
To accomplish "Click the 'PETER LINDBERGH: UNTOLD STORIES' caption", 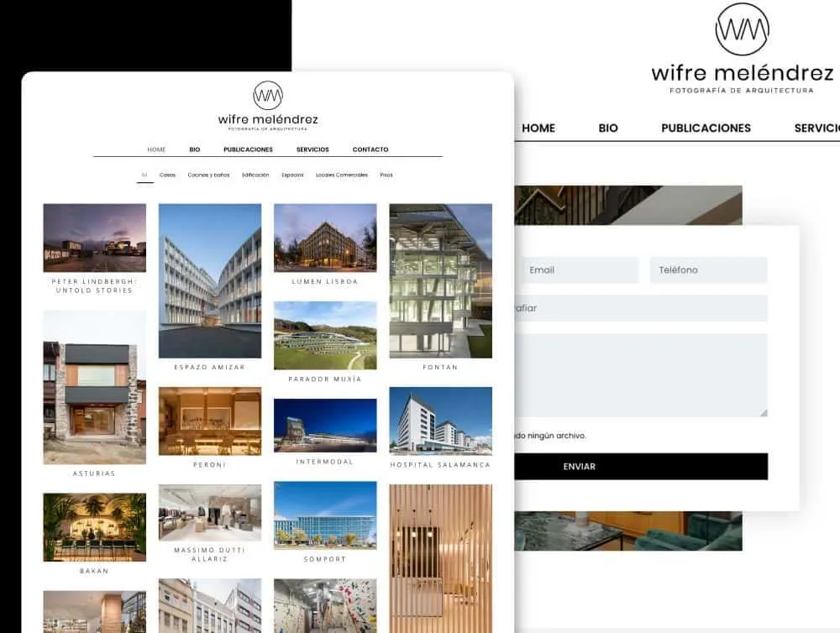I will coord(94,286).
